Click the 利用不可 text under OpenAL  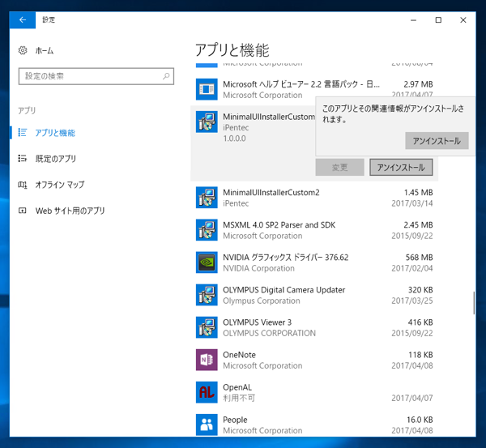(239, 398)
